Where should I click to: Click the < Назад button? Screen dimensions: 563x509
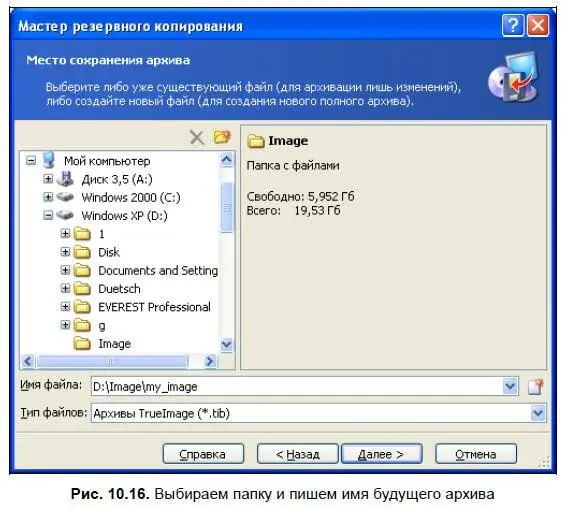coord(298,454)
